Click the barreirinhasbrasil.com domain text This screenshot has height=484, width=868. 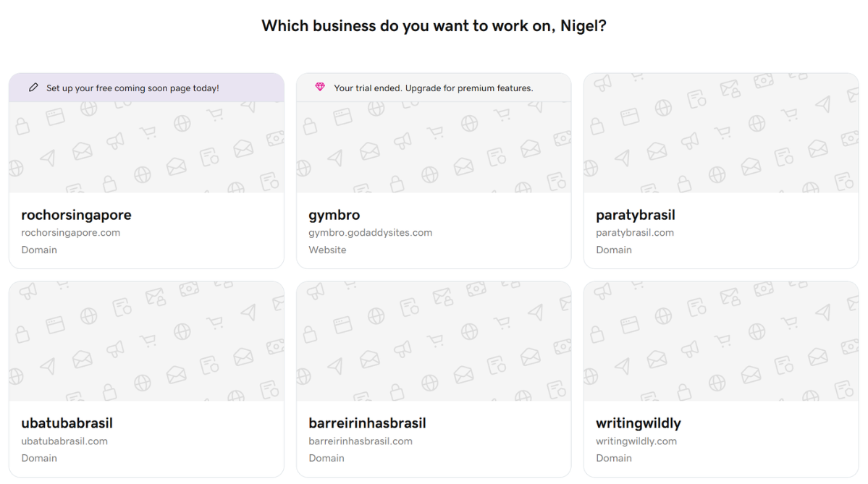[x=360, y=441]
